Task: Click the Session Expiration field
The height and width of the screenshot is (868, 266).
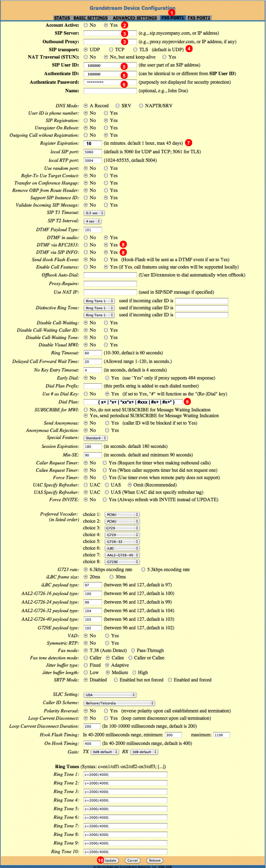Action: 93,446
